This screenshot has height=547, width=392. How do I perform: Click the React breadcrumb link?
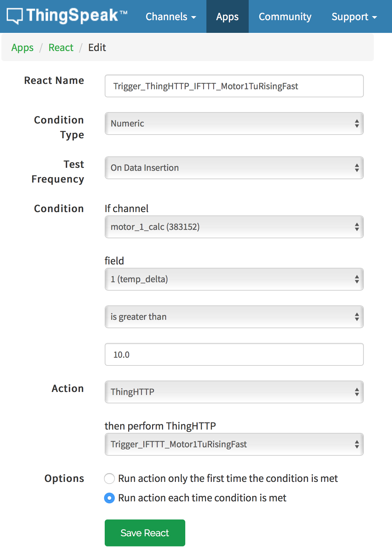point(61,48)
